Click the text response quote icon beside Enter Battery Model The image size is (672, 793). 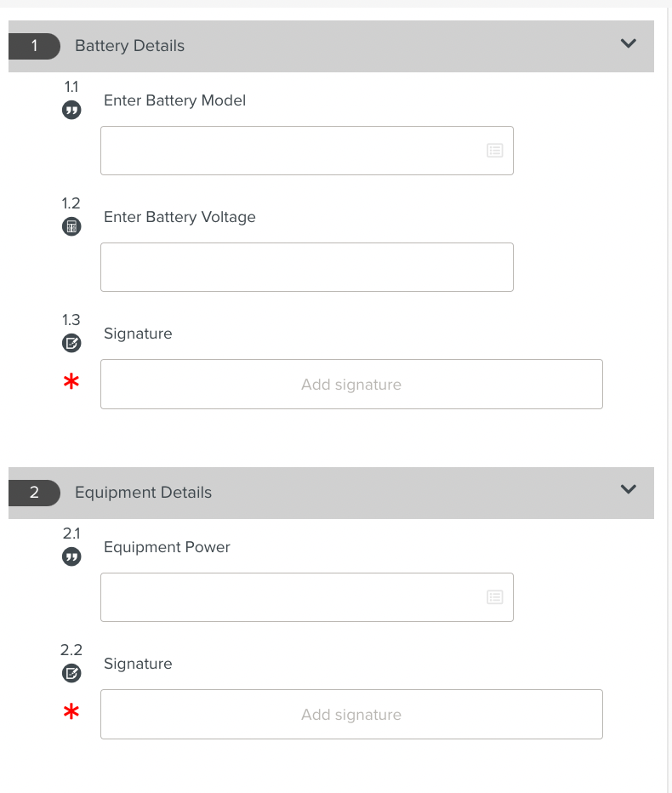pos(71,109)
